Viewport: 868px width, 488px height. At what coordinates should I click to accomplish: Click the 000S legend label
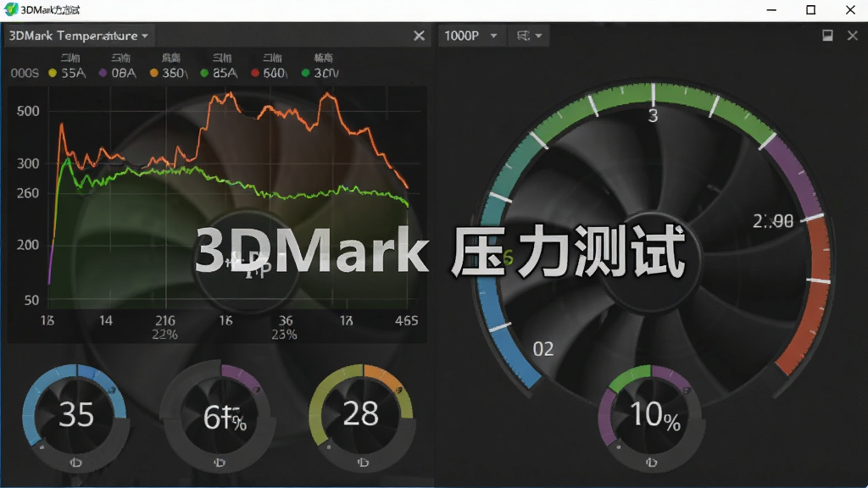click(x=25, y=73)
